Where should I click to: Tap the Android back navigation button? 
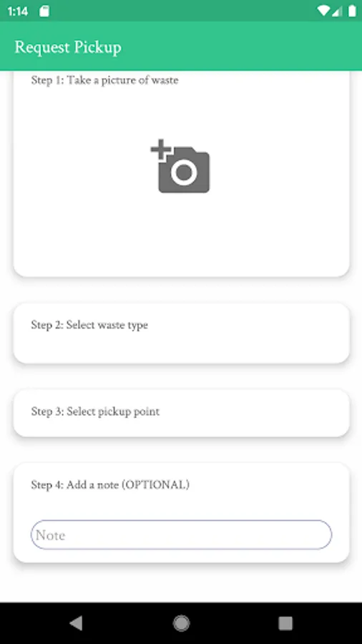[x=77, y=623]
